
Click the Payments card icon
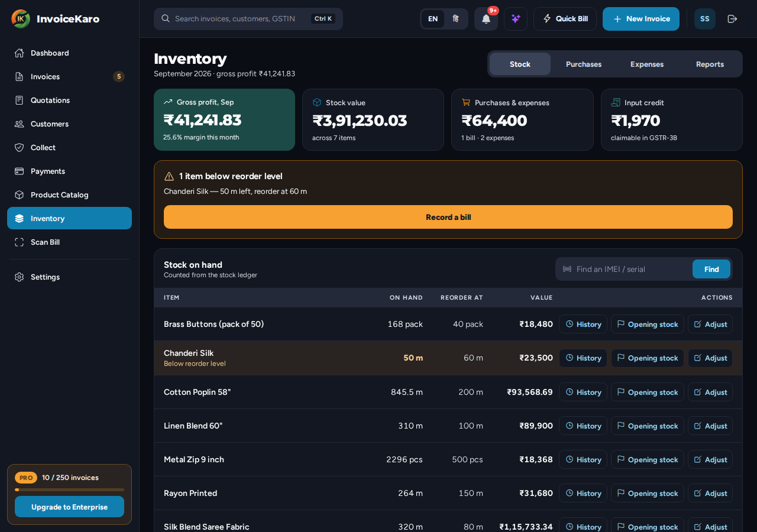(20, 171)
